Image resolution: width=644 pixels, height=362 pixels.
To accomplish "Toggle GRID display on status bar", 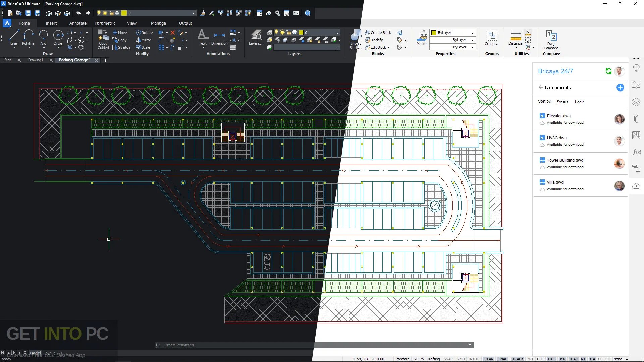I will pos(460,359).
